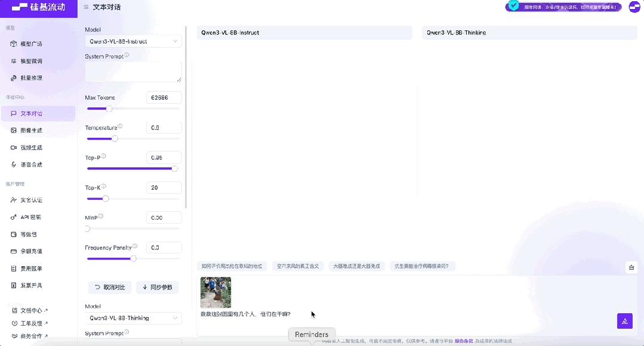
Task: Click the invoice icon for 发票开具
Action: [14, 285]
